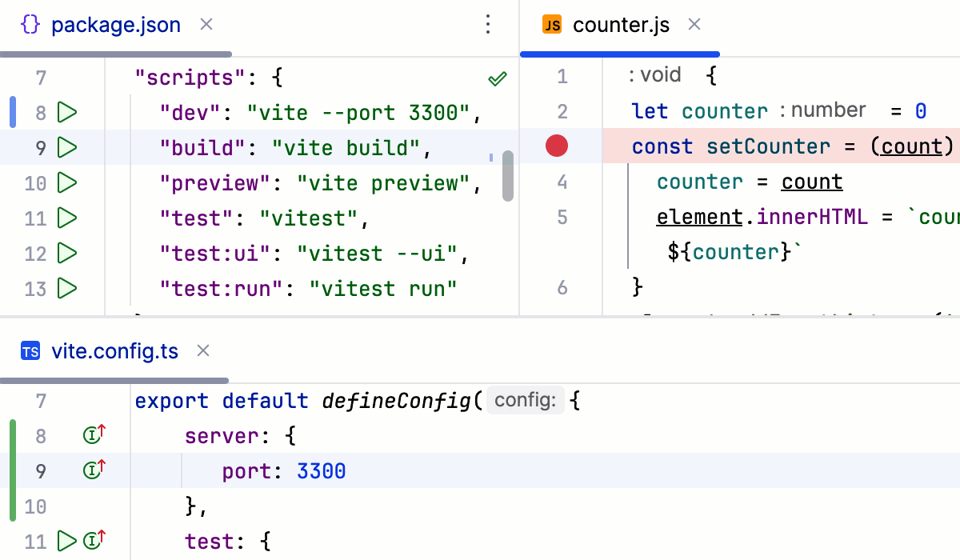Image resolution: width=960 pixels, height=560 pixels.
Task: Click the navigation arrow icon on server line
Action: coord(94,435)
